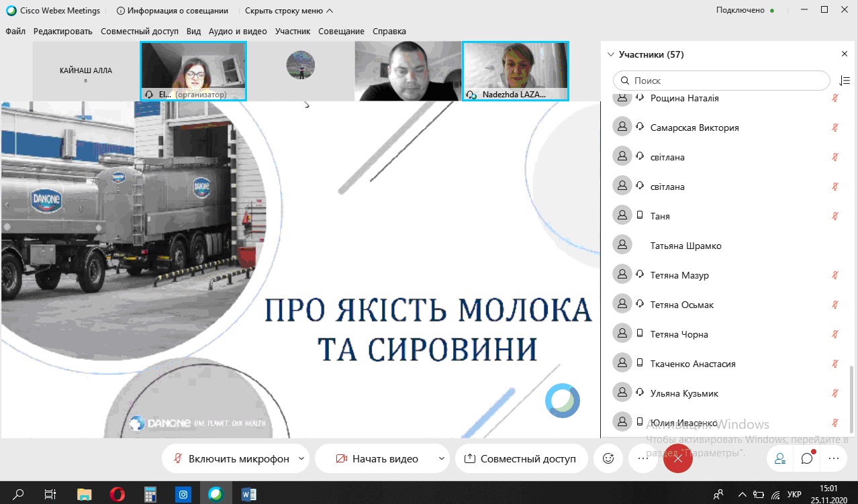Open Информация о совещании in the title bar
858x504 pixels.
point(173,11)
